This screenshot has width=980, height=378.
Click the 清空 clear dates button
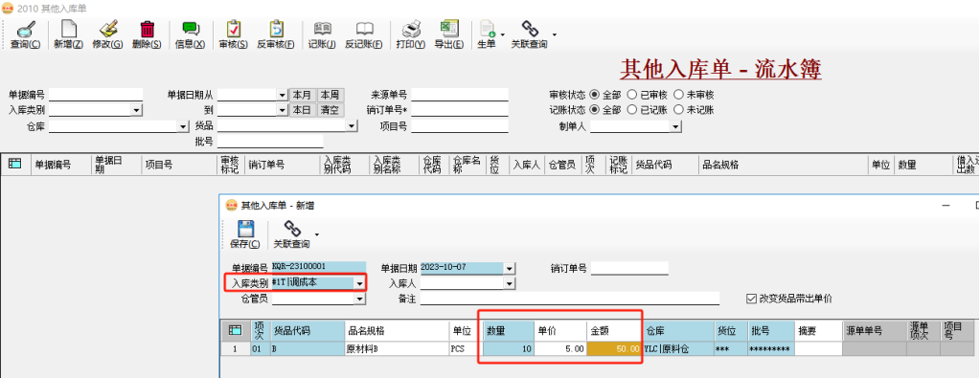pos(330,111)
